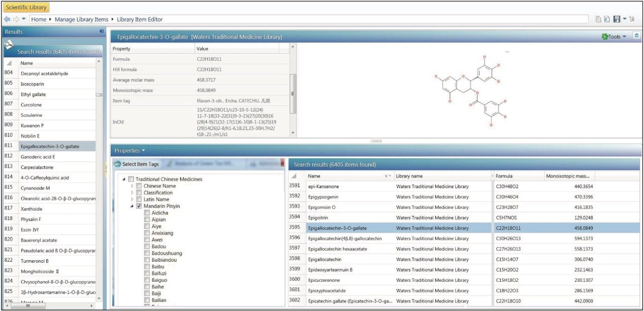Screen dimensions: 644x311
Task: Click the Property column header
Action: point(152,49)
